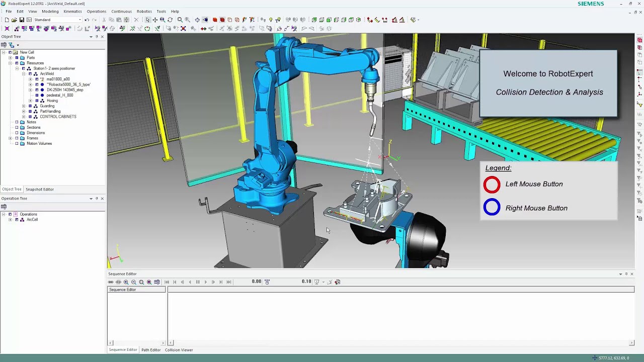Click the Rotate view circular-arrows icon

click(x=170, y=20)
